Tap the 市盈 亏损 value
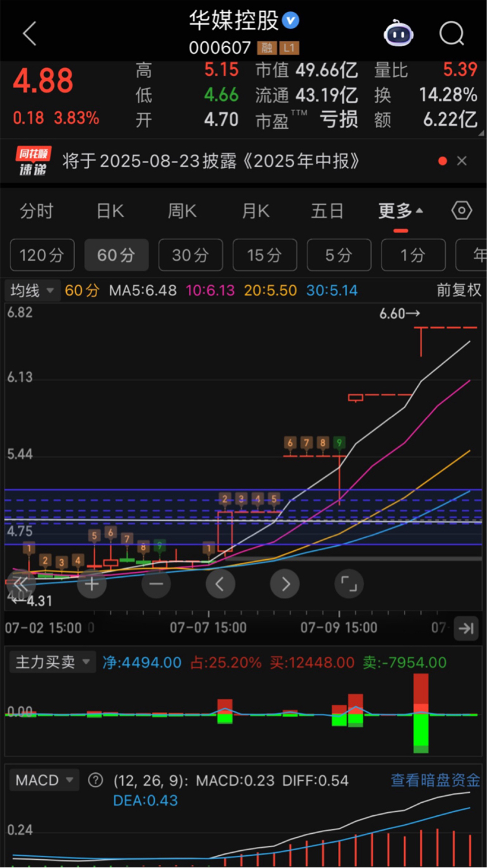Viewport: 487px width, 868px height. tap(339, 119)
